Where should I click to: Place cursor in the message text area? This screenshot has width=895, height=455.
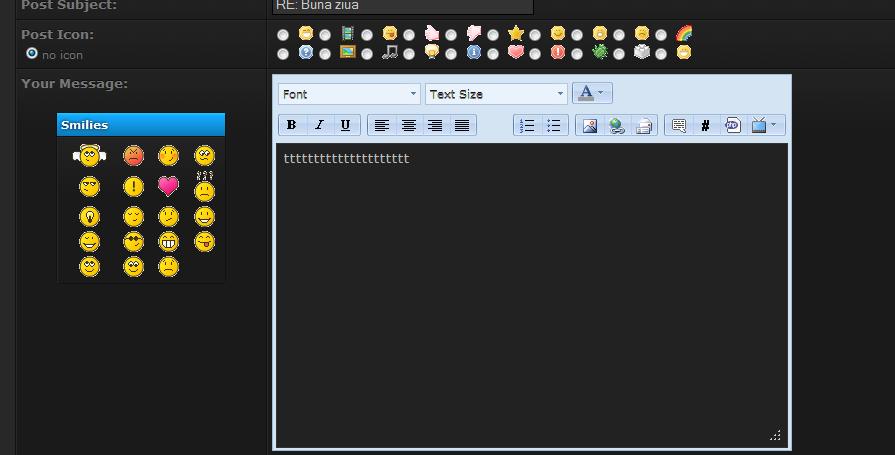[532, 295]
